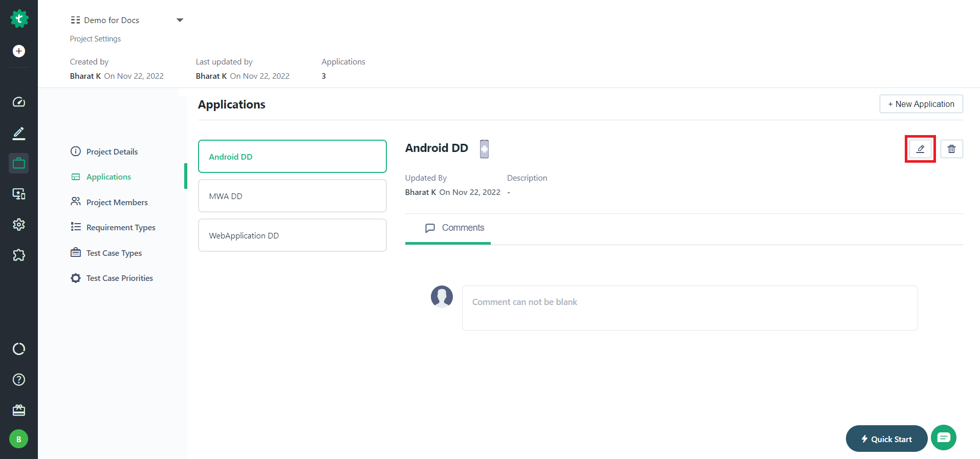Screen dimensions: 980x459
Task: Click Bharat K under Created by
Action: 85,76
